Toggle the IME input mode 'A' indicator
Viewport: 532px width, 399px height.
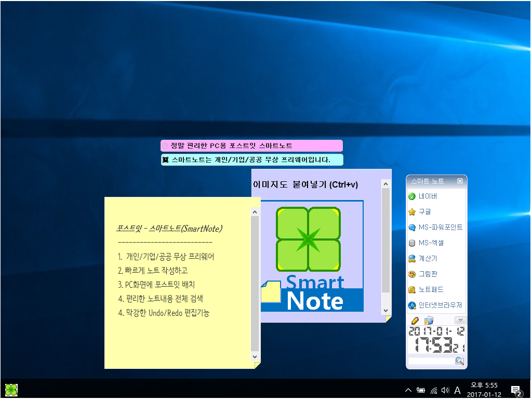[457, 390]
